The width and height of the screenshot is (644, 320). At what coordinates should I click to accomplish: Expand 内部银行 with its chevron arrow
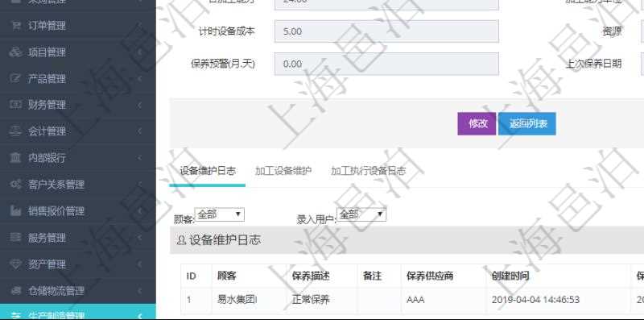click(x=139, y=157)
